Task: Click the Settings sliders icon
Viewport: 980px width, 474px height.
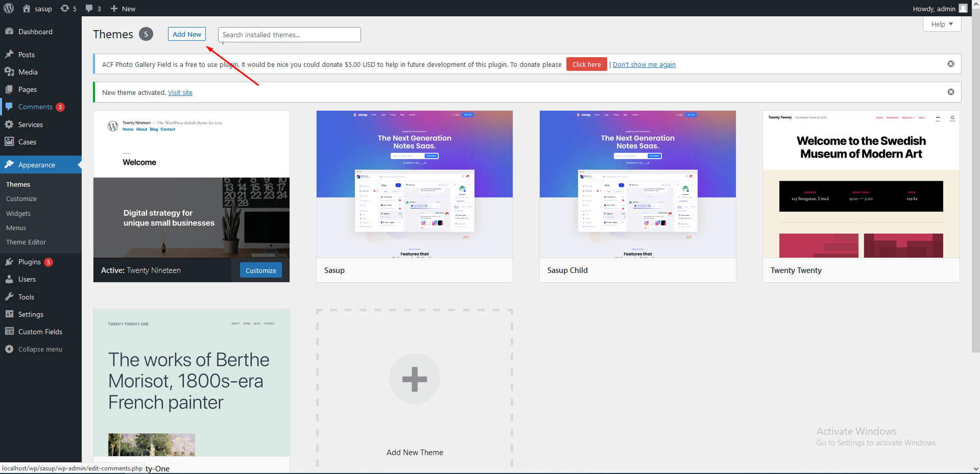Action: pyautogui.click(x=9, y=314)
